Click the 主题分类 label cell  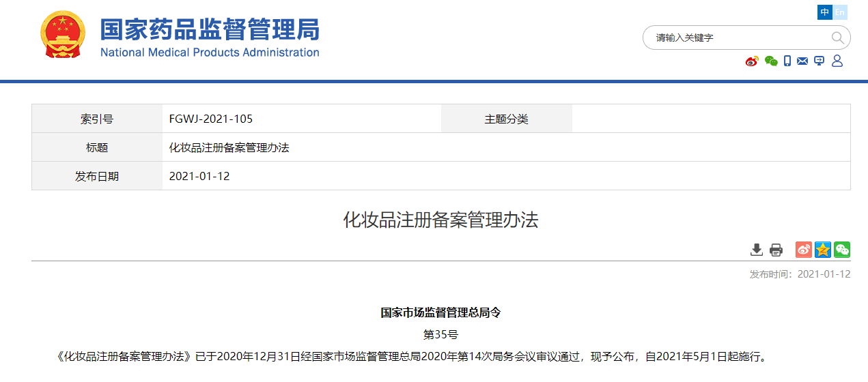(x=507, y=119)
